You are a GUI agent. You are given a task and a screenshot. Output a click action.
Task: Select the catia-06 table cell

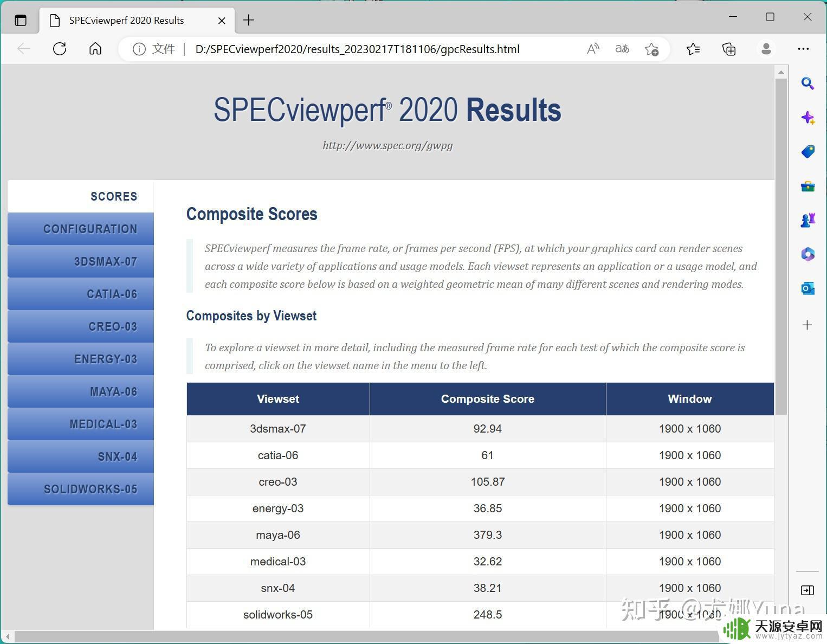pos(278,455)
